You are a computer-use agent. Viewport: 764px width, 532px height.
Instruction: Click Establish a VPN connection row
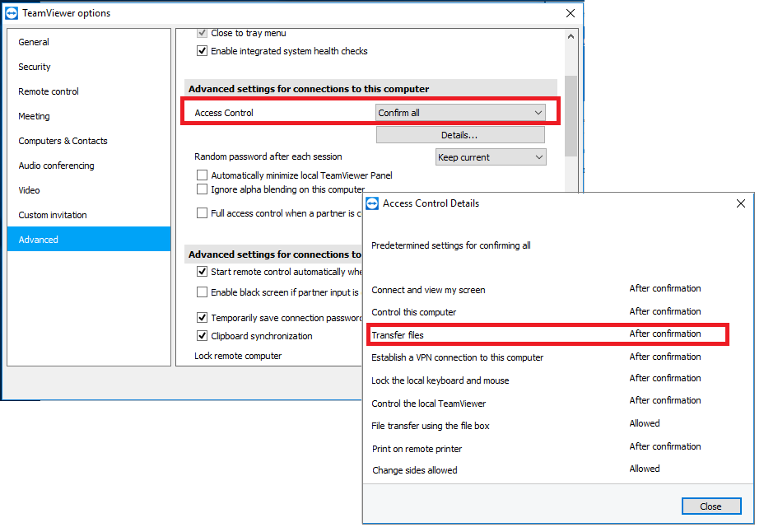point(536,357)
